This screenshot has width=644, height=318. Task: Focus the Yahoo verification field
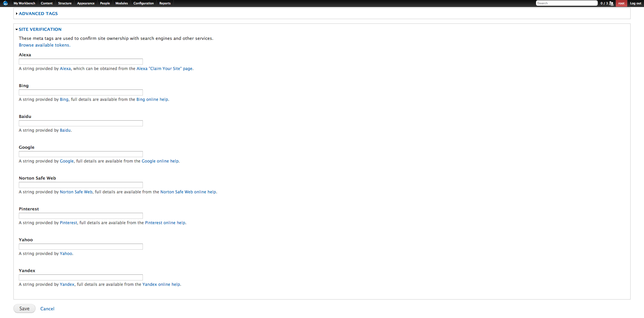pyautogui.click(x=81, y=247)
